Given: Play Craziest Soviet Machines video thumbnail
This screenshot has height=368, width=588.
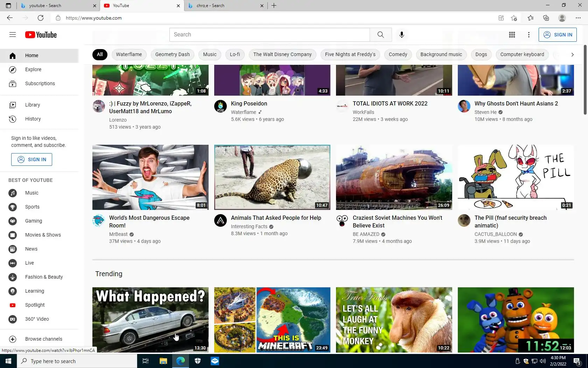Looking at the screenshot, I should (x=394, y=177).
